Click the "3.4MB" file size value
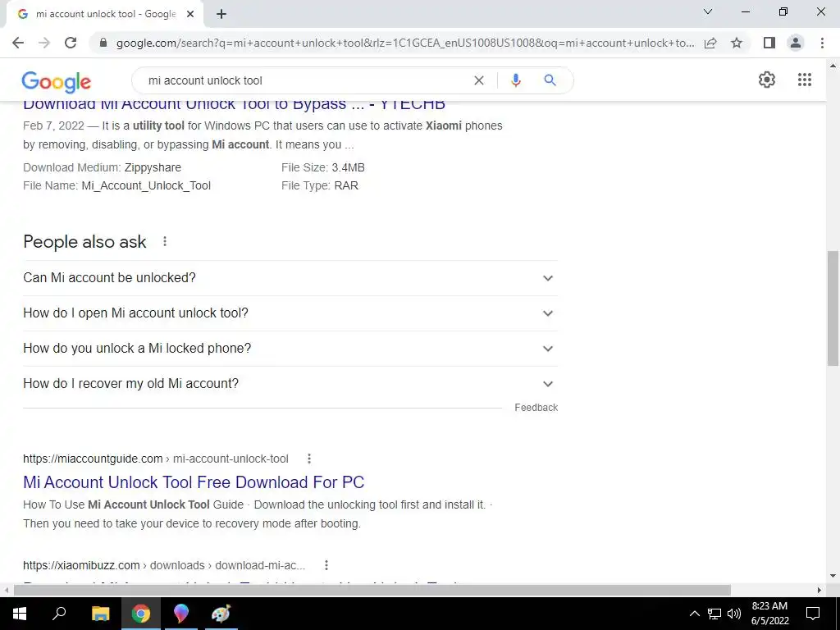This screenshot has height=630, width=840. coord(348,167)
